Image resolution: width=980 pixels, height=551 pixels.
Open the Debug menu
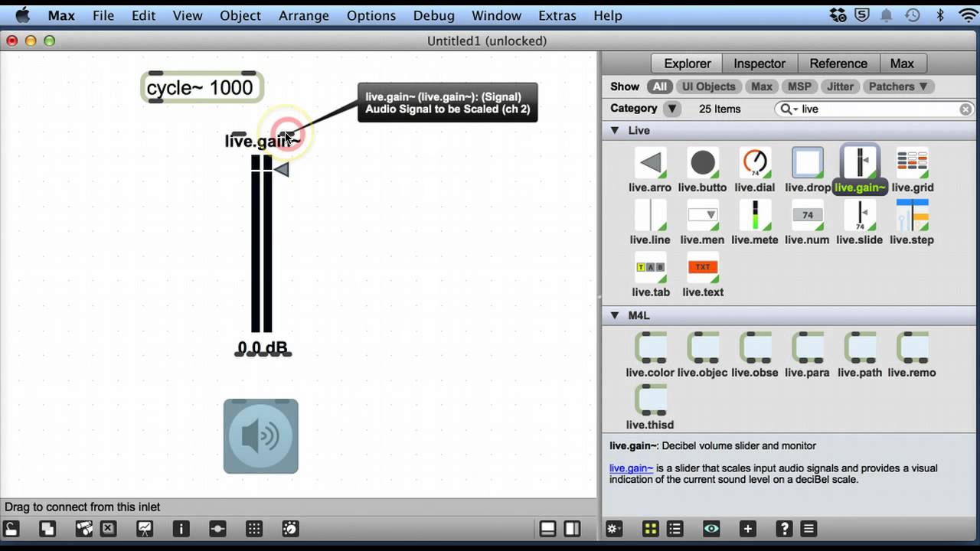point(433,15)
